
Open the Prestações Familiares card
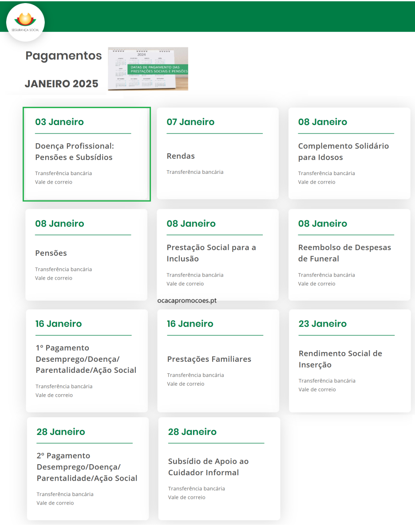click(218, 361)
